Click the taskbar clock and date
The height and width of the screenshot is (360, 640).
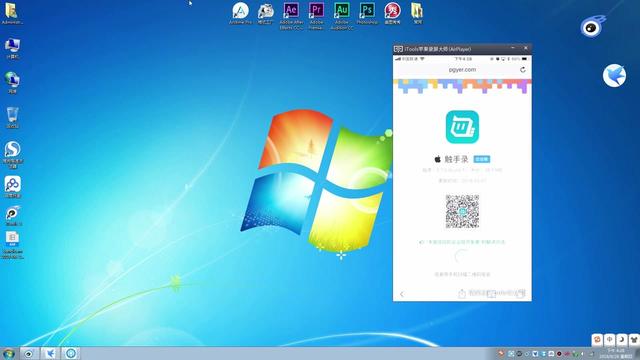point(616,353)
